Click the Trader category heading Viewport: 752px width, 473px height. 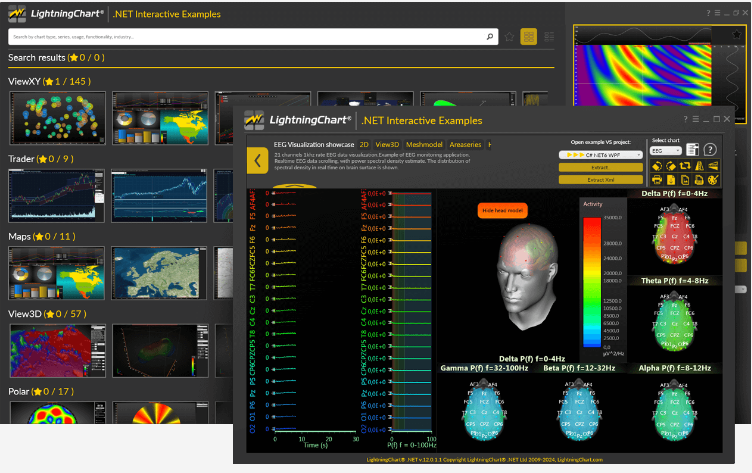[x=41, y=159]
